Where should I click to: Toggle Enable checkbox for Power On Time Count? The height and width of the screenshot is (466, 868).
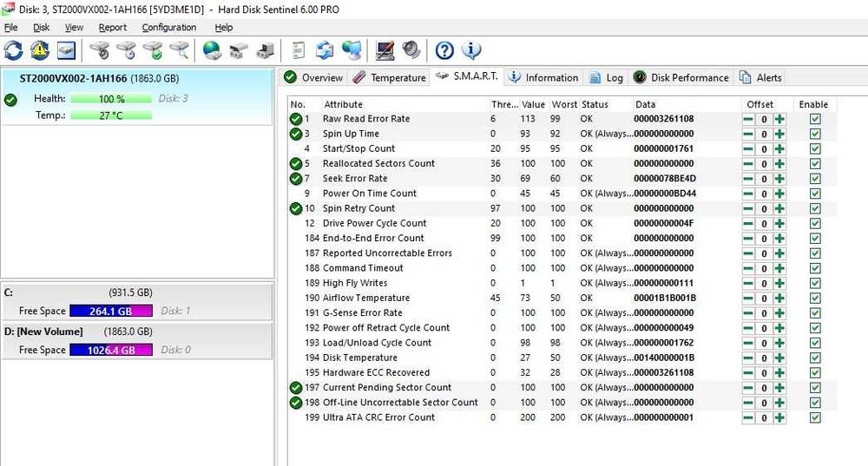click(815, 194)
